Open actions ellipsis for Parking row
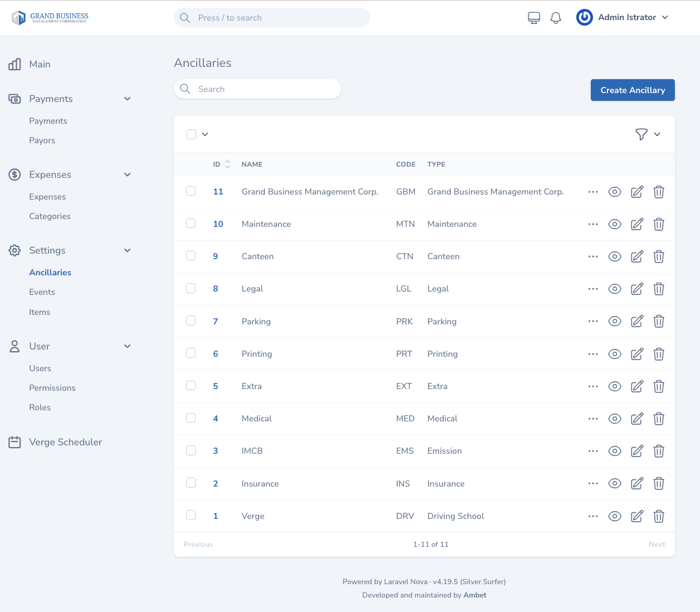Image resolution: width=700 pixels, height=612 pixels. coord(593,322)
